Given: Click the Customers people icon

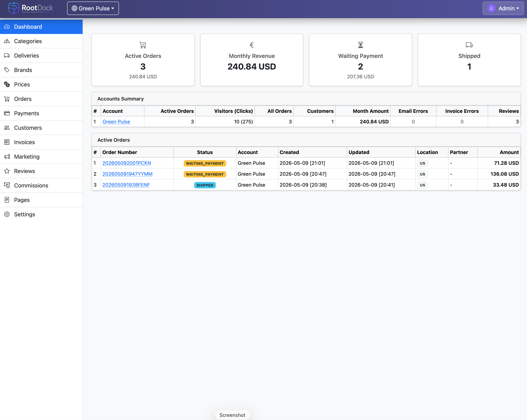Looking at the screenshot, I should tap(7, 128).
